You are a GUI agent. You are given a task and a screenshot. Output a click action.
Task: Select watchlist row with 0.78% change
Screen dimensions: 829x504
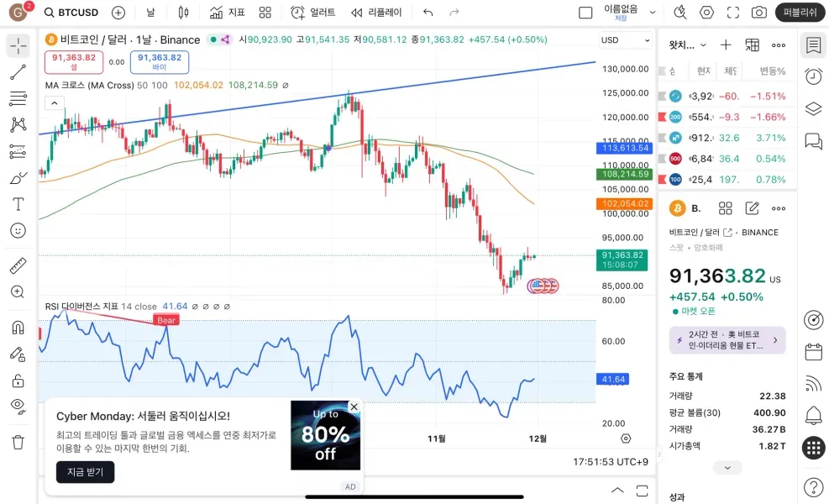point(727,180)
